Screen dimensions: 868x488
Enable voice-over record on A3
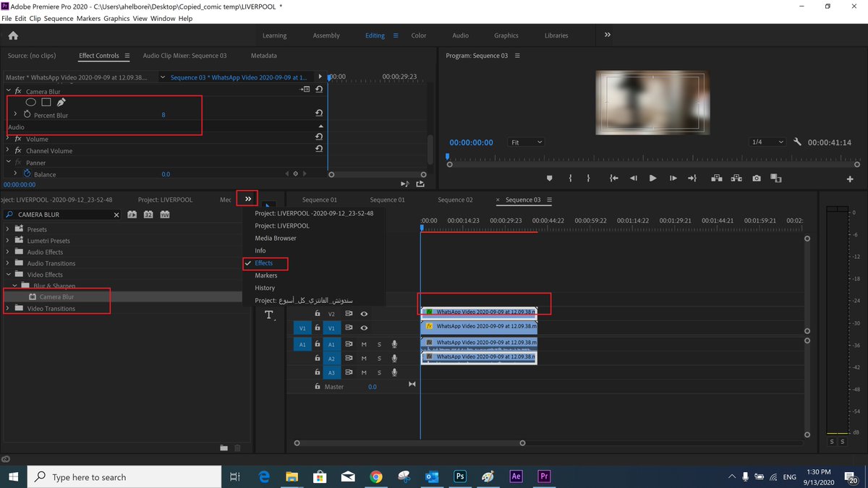(x=394, y=372)
